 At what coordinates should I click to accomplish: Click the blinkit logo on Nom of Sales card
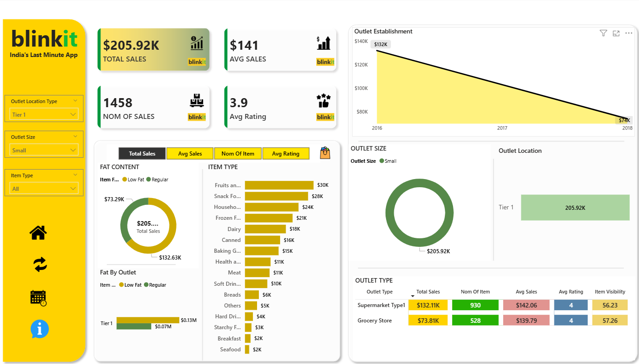(197, 117)
